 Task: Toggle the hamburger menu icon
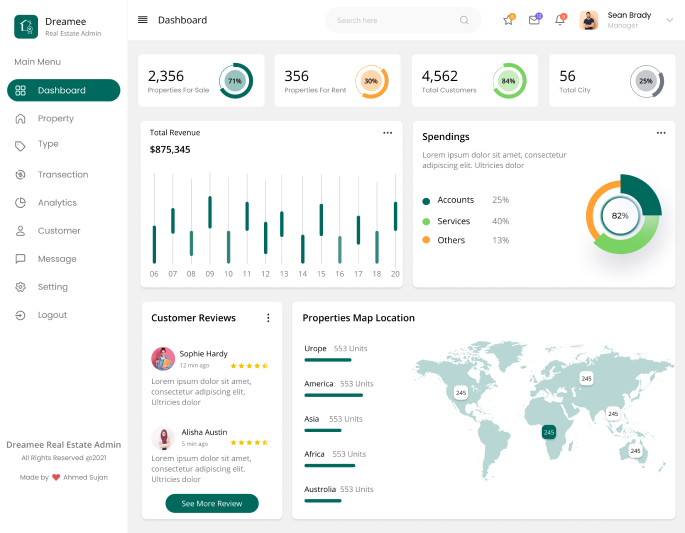[x=142, y=20]
